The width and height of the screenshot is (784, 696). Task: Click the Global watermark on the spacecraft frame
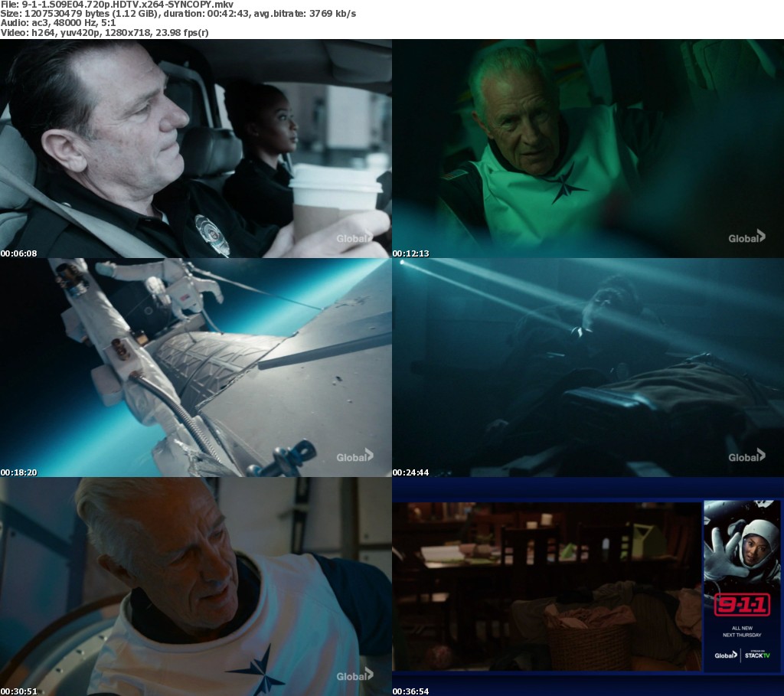pyautogui.click(x=354, y=456)
